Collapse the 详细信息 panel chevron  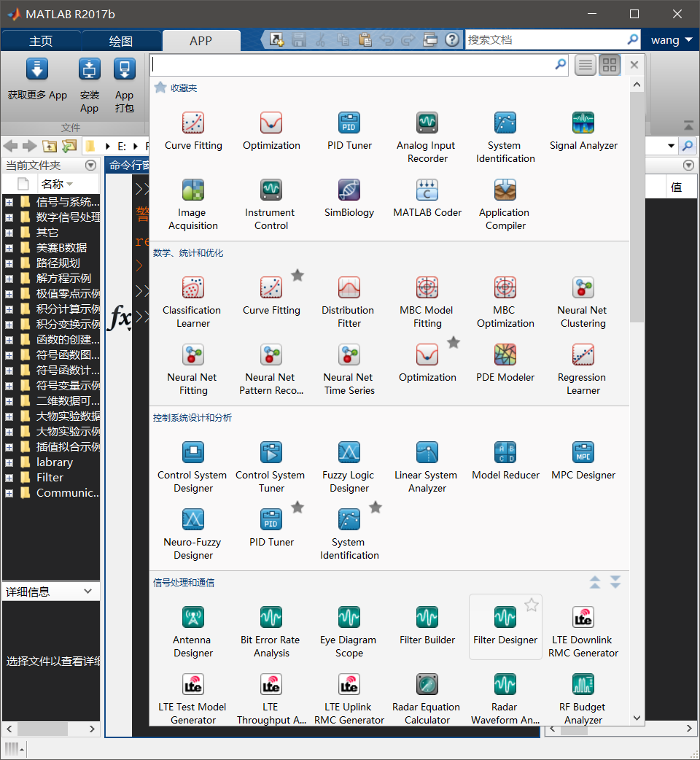[87, 592]
